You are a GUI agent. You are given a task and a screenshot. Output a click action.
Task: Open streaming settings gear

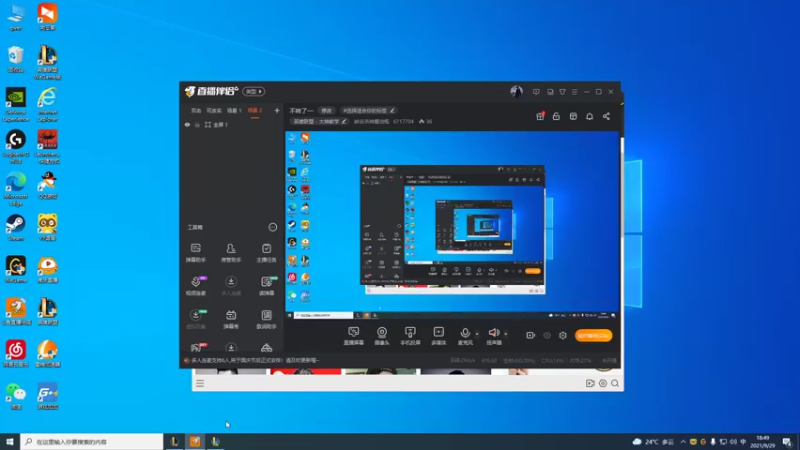[563, 336]
